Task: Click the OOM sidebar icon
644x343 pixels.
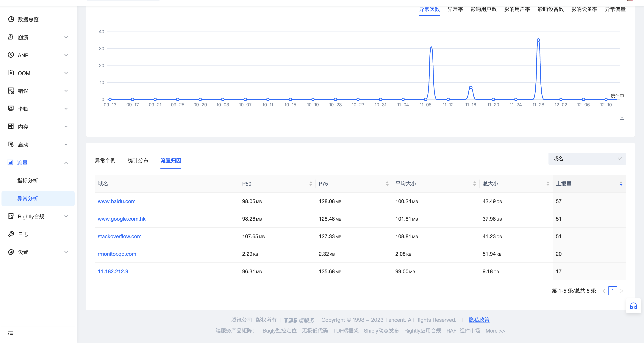Action: click(x=11, y=73)
